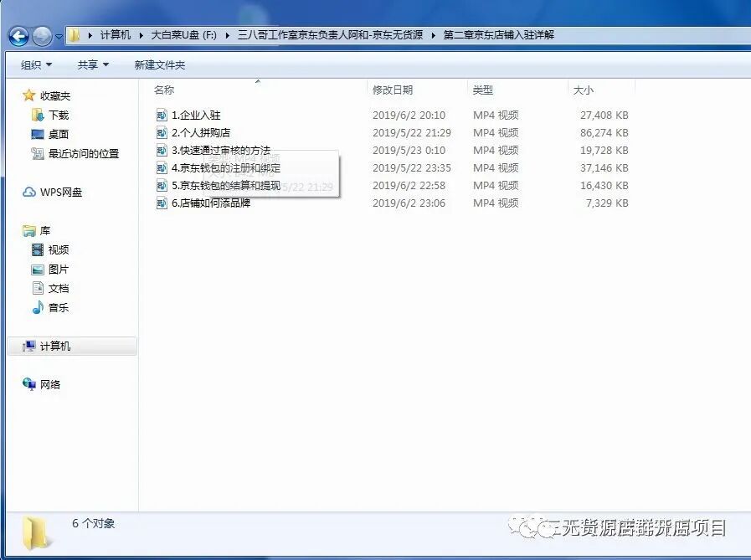
Task: Open 图片 library picture icon
Action: pos(38,270)
